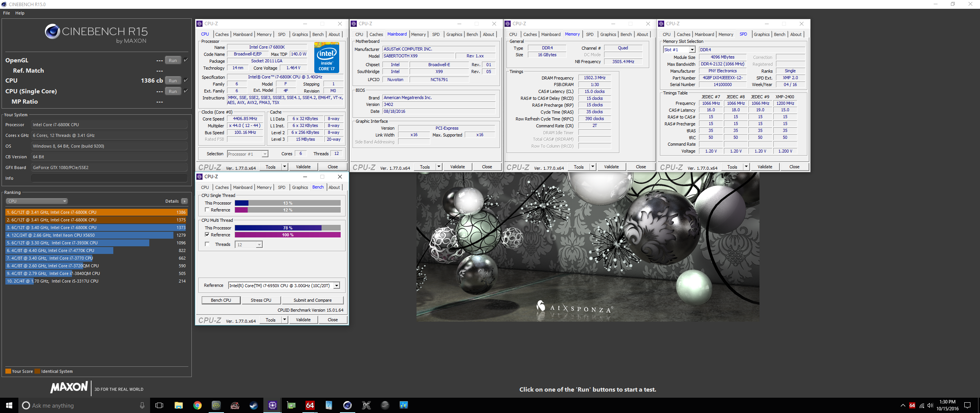
Task: Enable Reference checkbox under CPU Single Thread
Action: pos(207,210)
